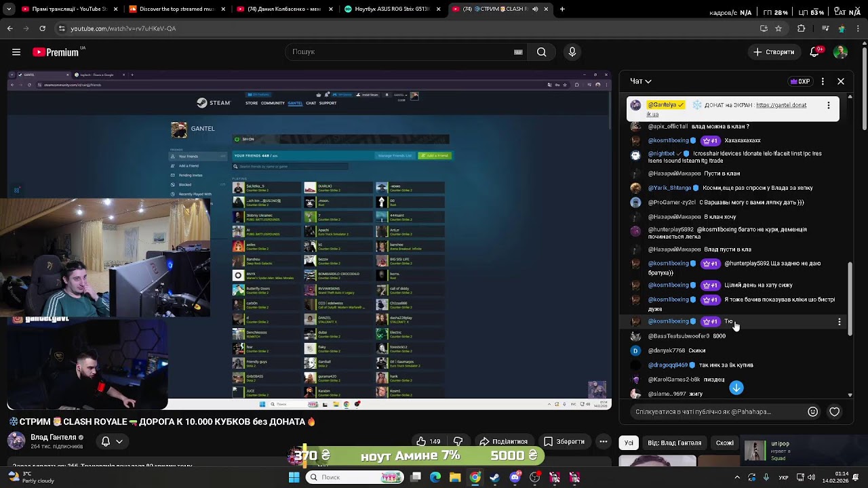Go to YouTube Premium home logo
This screenshot has width=868, height=488.
[x=56, y=52]
